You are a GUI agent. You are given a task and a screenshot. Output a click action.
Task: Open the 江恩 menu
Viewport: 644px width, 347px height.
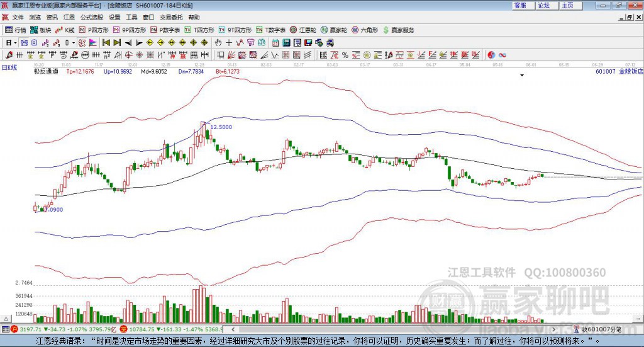coord(69,17)
